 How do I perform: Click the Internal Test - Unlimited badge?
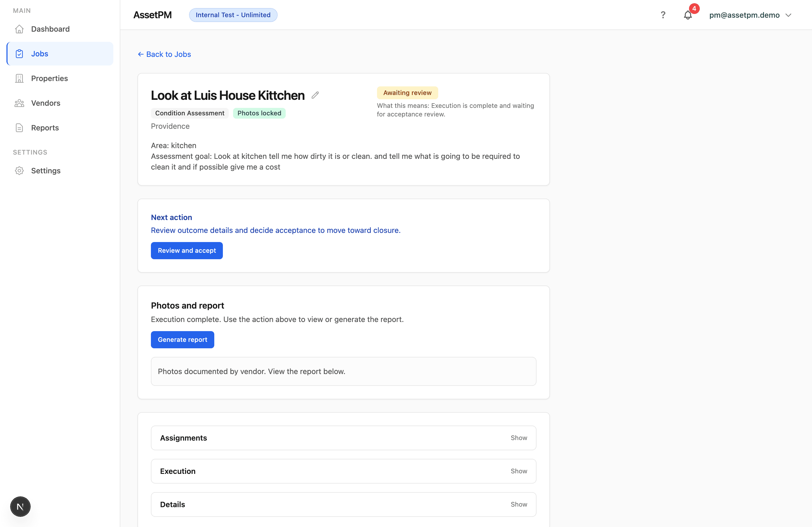tap(233, 15)
